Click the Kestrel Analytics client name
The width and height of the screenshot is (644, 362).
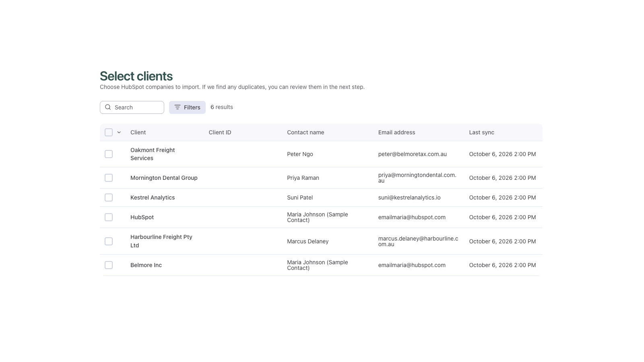(153, 197)
